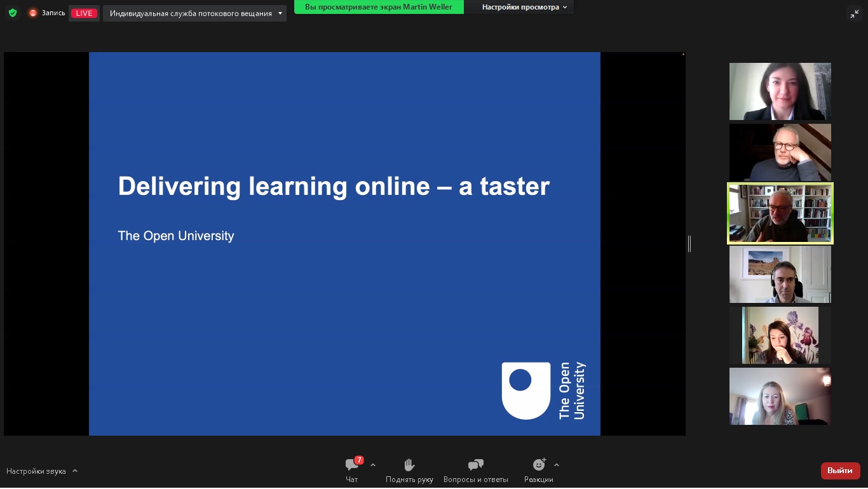Open Questions and Answers (Вопросы и ответы)

475,465
